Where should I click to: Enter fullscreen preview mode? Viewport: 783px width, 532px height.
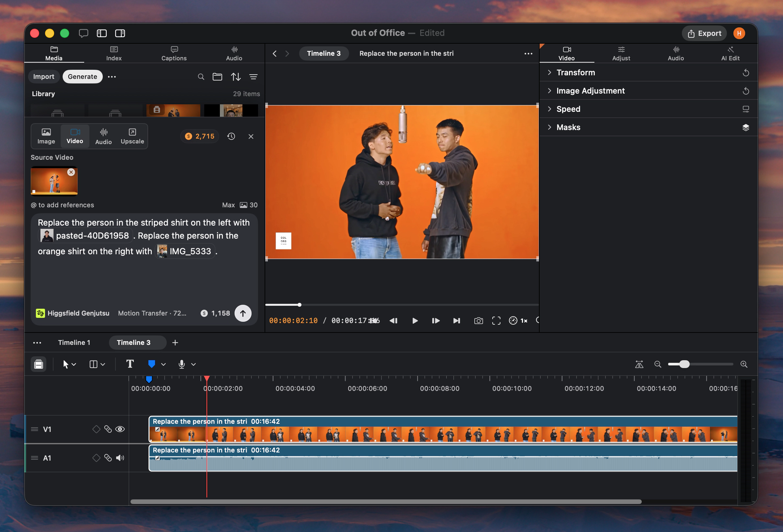[496, 321]
